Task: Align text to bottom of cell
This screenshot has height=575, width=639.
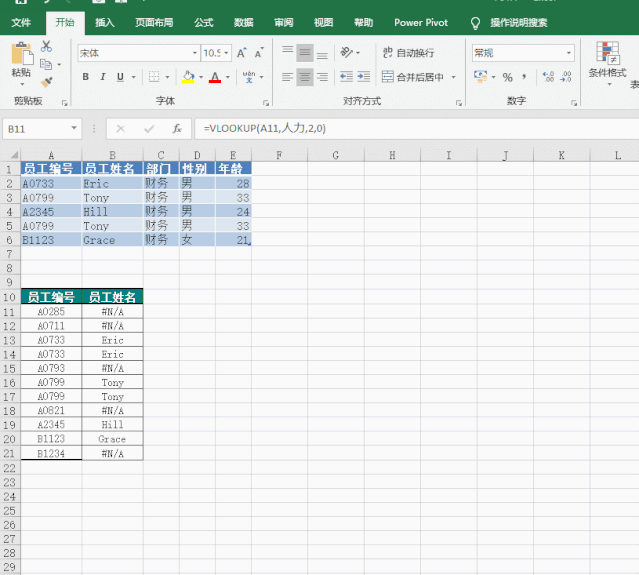Action: click(322, 53)
